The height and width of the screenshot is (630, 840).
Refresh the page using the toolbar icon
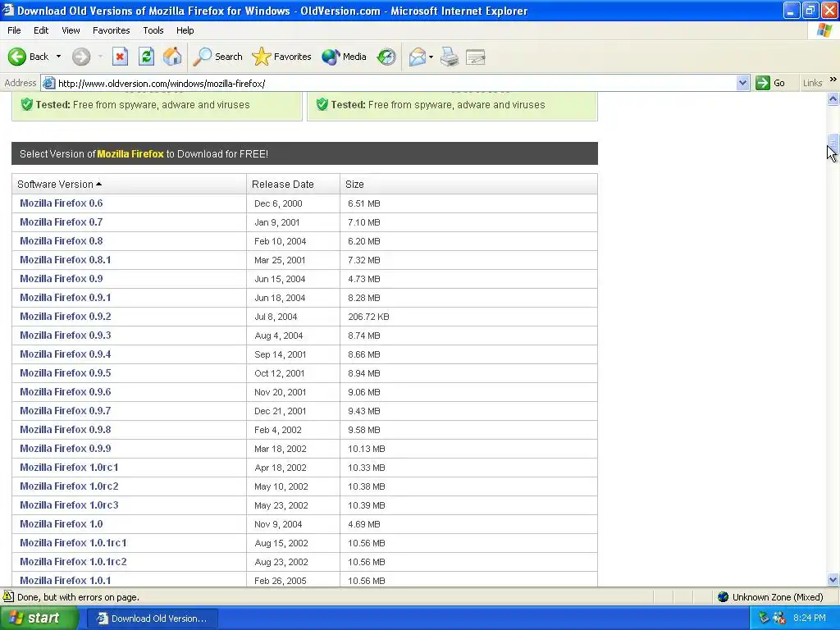coord(146,57)
